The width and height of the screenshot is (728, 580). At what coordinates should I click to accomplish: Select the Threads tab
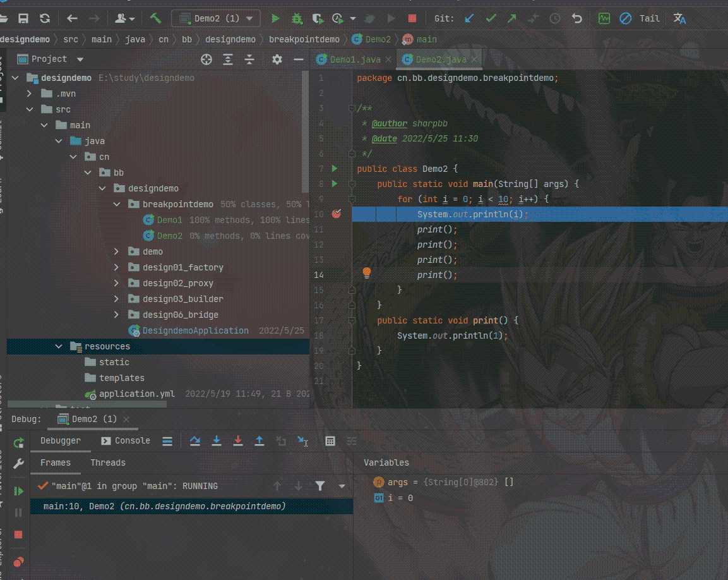(x=108, y=462)
